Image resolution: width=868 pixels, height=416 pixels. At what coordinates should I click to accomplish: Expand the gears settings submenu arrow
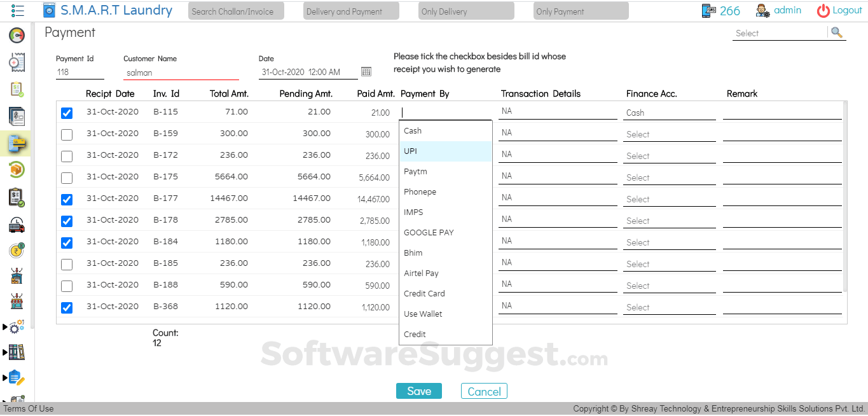pyautogui.click(x=5, y=328)
